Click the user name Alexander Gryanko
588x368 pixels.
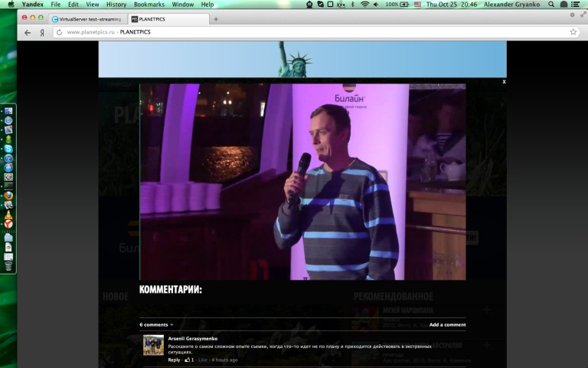coord(511,5)
